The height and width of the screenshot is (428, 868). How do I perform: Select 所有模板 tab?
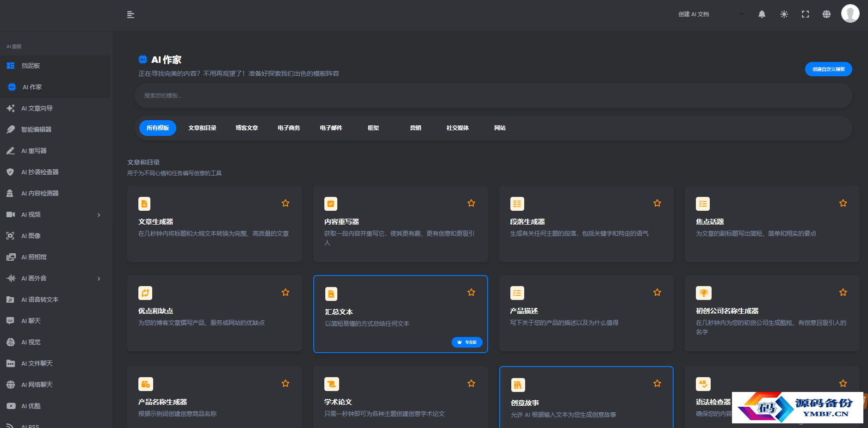pyautogui.click(x=158, y=128)
